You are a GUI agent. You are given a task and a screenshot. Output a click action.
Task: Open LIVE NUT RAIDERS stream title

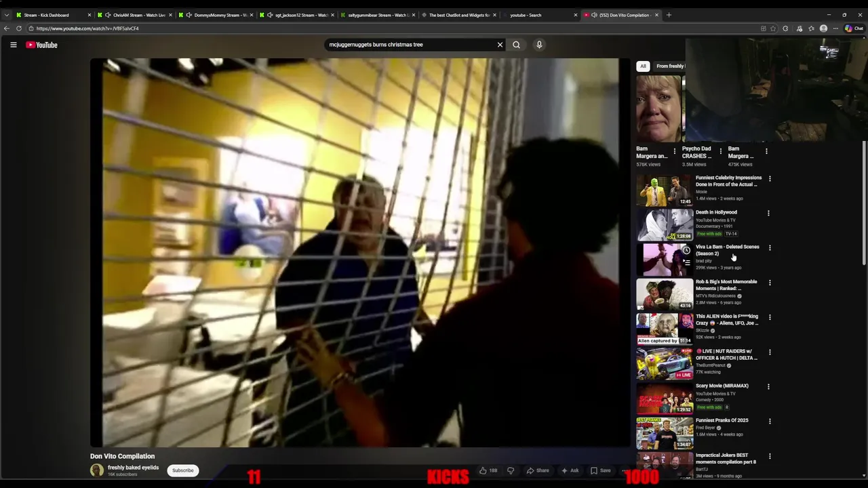click(727, 354)
